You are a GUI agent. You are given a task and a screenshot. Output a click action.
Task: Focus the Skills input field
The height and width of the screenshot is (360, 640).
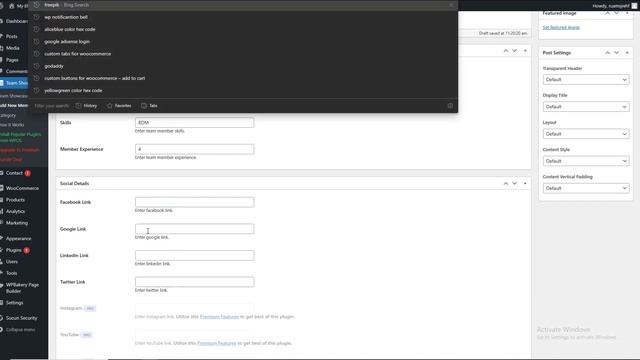(194, 122)
